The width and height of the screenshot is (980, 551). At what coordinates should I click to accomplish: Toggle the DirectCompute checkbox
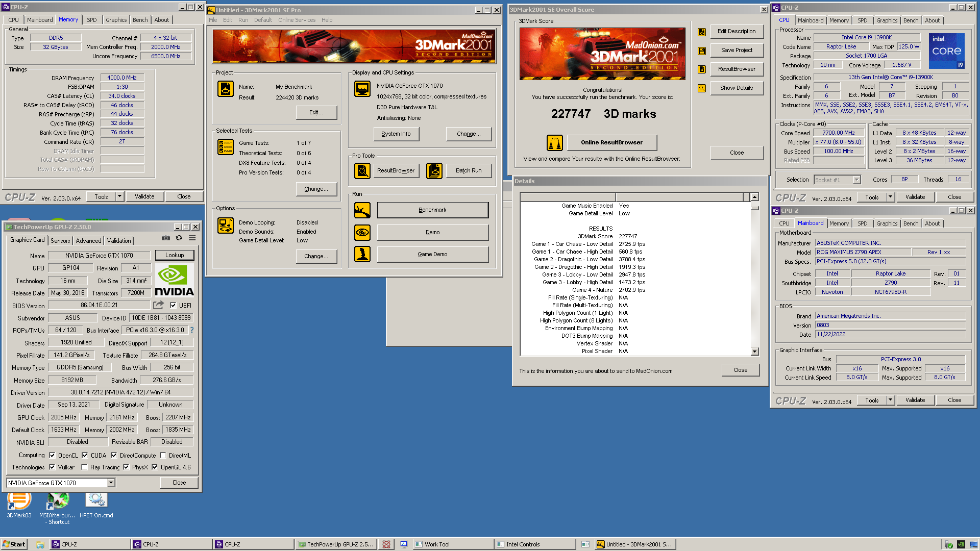(x=114, y=455)
